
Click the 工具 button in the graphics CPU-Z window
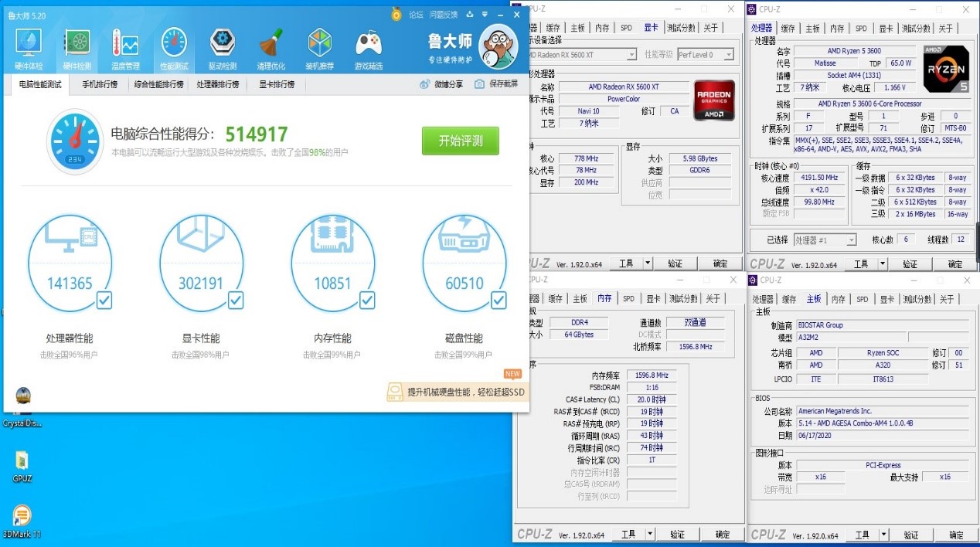pyautogui.click(x=626, y=263)
